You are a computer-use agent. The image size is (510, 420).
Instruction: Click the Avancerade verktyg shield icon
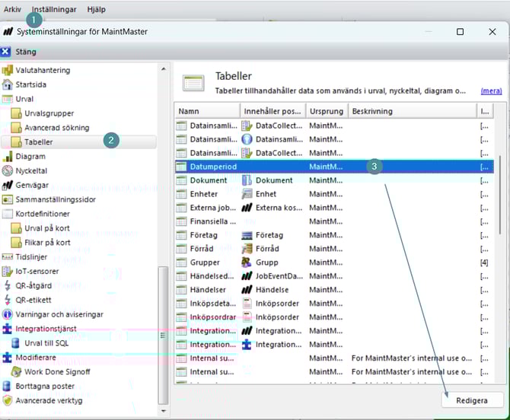(x=8, y=400)
